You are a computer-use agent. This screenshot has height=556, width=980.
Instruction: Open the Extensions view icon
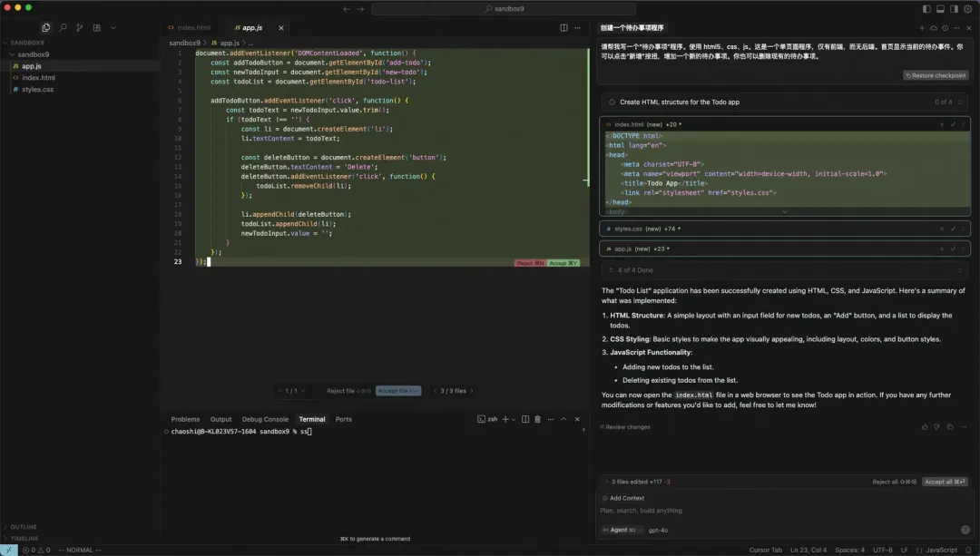96,28
